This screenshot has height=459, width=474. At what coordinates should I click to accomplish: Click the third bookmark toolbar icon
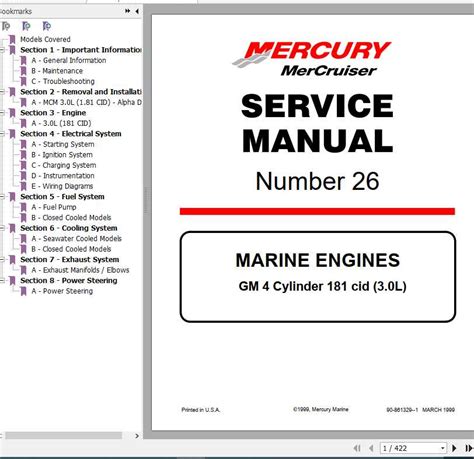click(x=47, y=26)
